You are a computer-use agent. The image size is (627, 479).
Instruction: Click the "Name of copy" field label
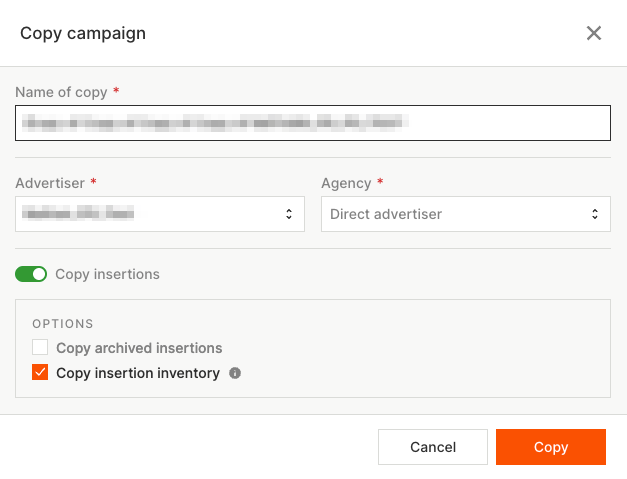pos(61,92)
